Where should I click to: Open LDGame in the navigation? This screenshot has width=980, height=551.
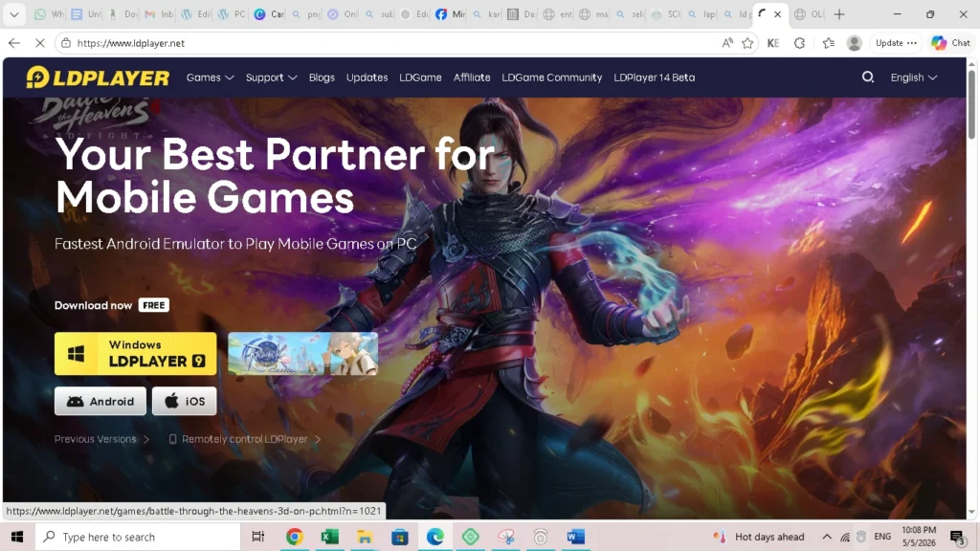(x=421, y=77)
